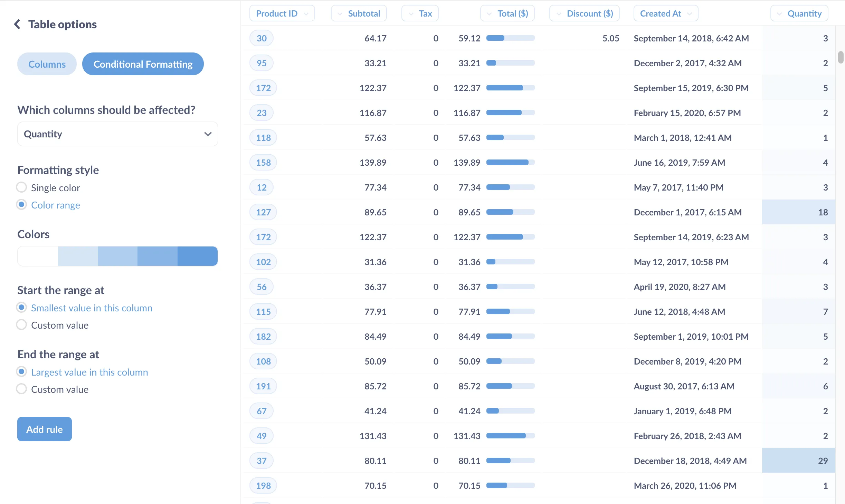
Task: Click the highlighted Quantity cell 18
Action: (x=799, y=212)
